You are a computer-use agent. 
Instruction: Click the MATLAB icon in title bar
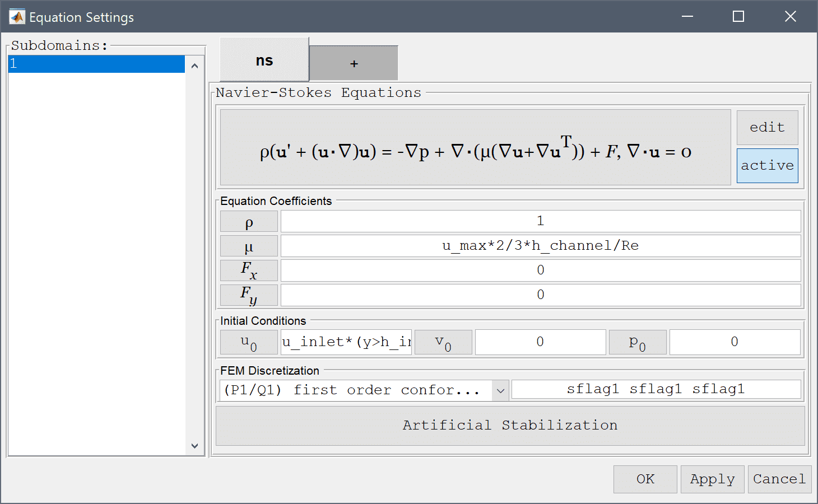pos(17,17)
